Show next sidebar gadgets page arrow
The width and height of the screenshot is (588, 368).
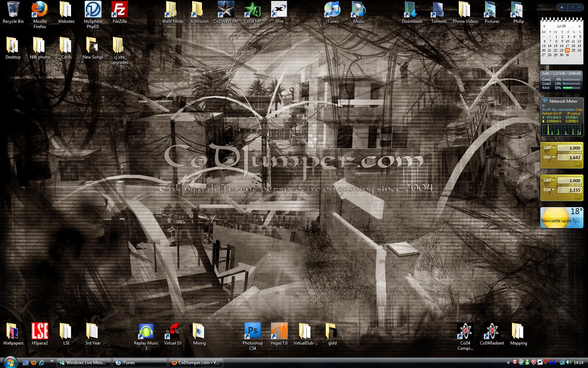pos(580,7)
